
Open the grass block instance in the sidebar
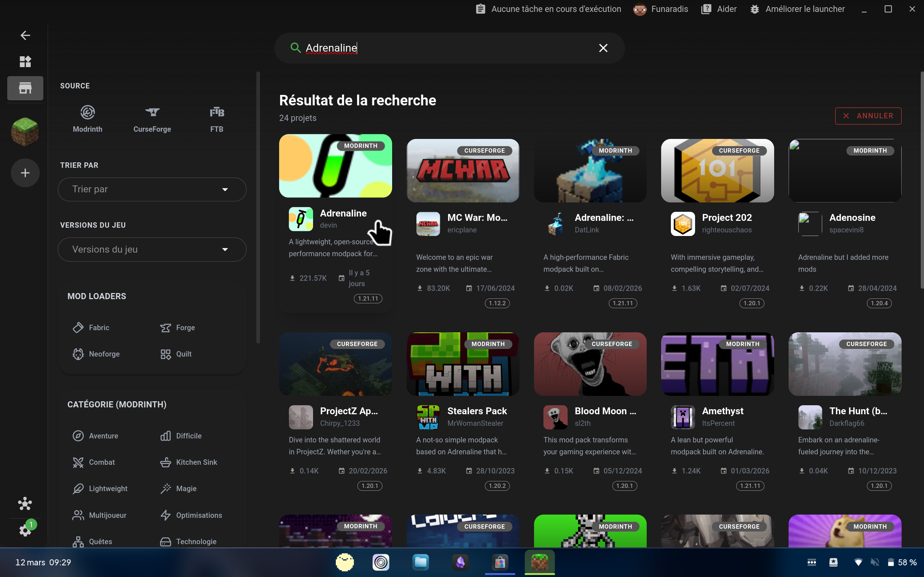point(25,132)
